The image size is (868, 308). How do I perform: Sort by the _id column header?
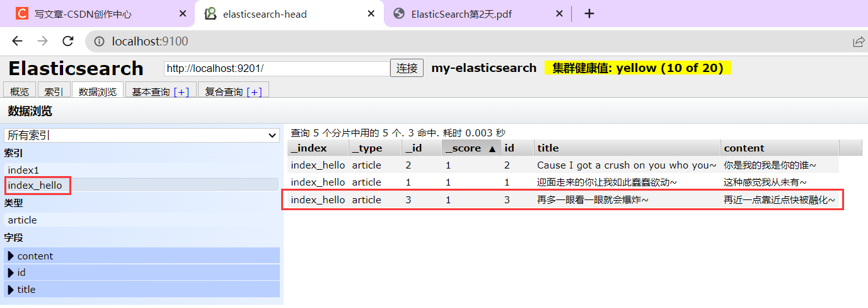(x=422, y=148)
